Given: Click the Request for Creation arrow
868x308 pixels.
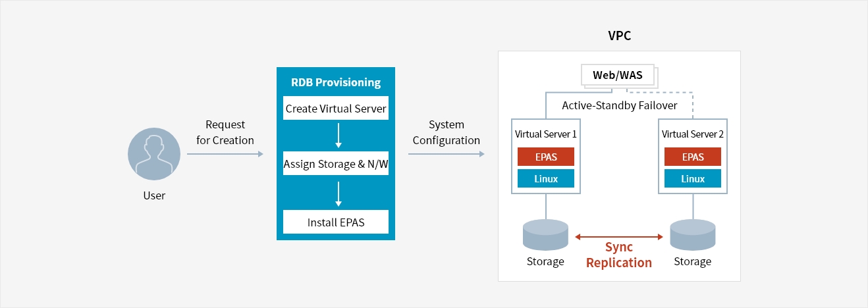Looking at the screenshot, I should (225, 154).
